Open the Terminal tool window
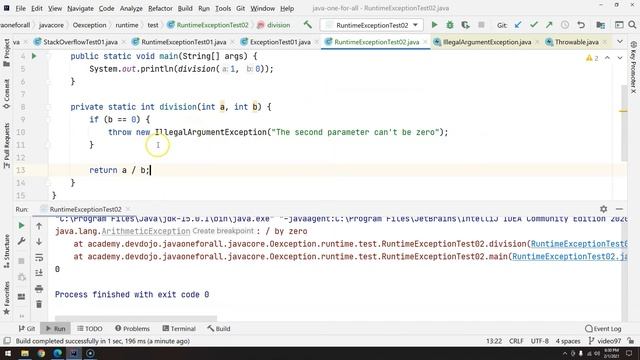The height and width of the screenshot is (360, 640). coord(179,329)
